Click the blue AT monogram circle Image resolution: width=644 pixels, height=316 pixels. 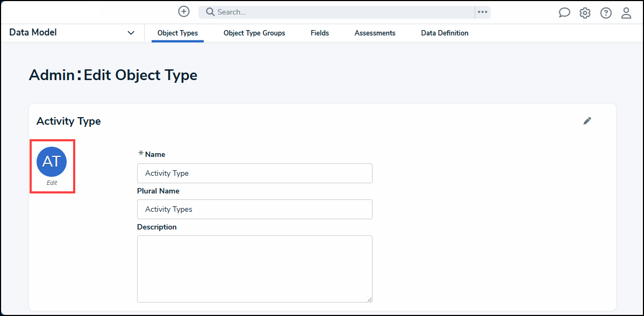(x=52, y=161)
